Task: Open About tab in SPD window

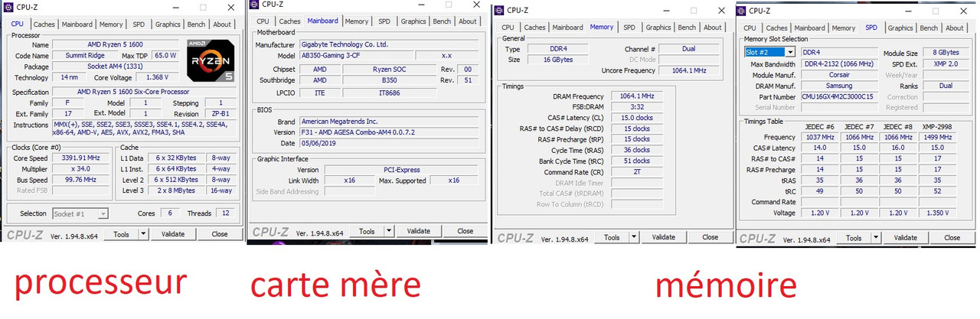Action: pyautogui.click(x=955, y=28)
